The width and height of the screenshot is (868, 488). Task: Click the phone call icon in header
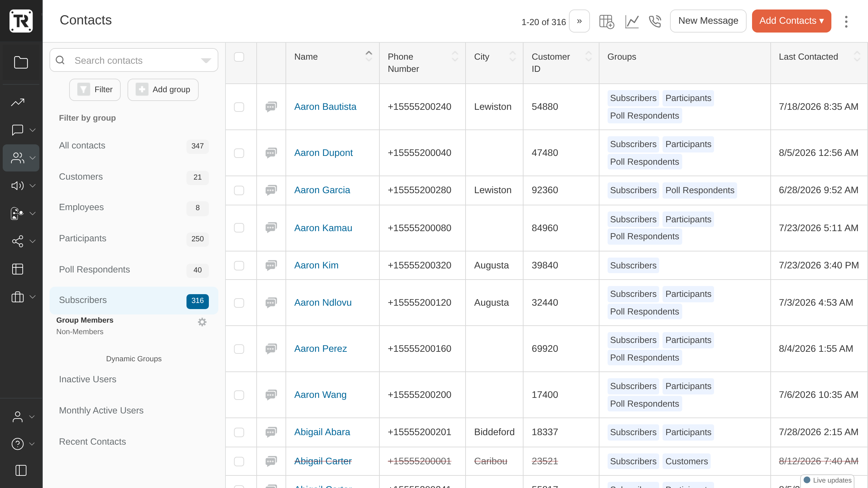(x=655, y=21)
